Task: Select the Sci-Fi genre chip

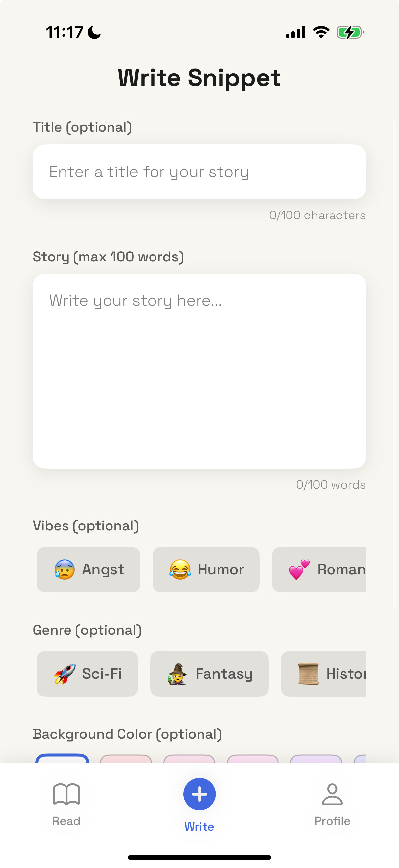Action: [87, 674]
